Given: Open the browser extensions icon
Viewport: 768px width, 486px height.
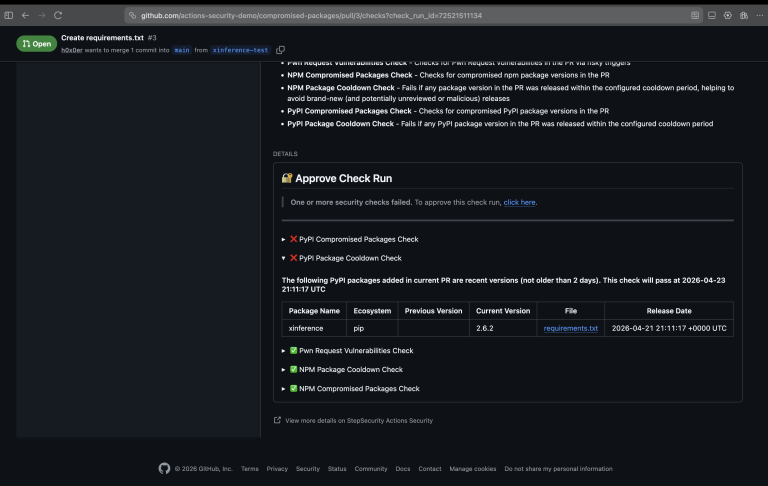Looking at the screenshot, I should 744,15.
